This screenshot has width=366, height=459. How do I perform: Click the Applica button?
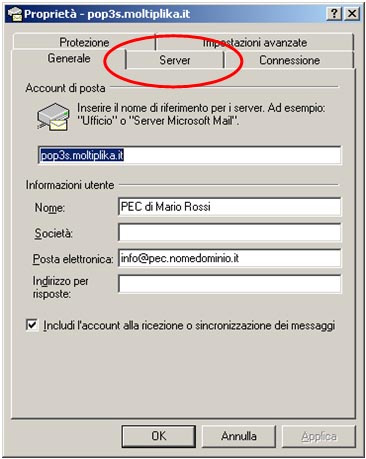[x=319, y=436]
